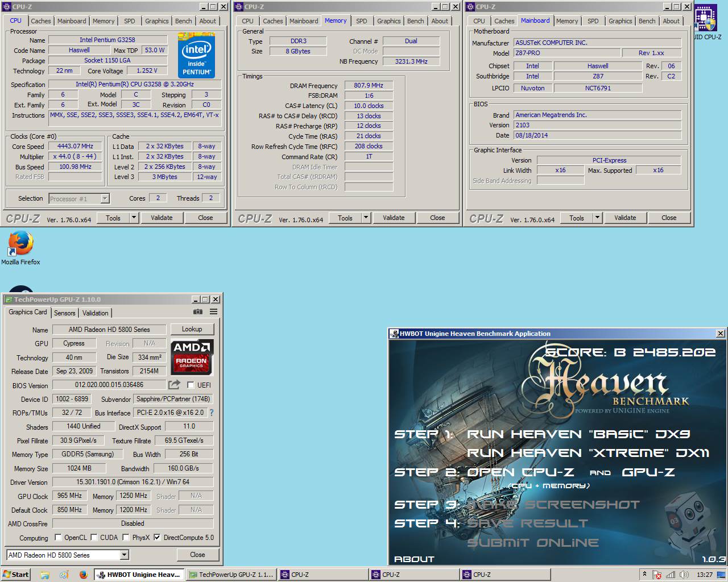Switch to Sensors tab in GPU-Z
The image size is (728, 582).
(64, 313)
